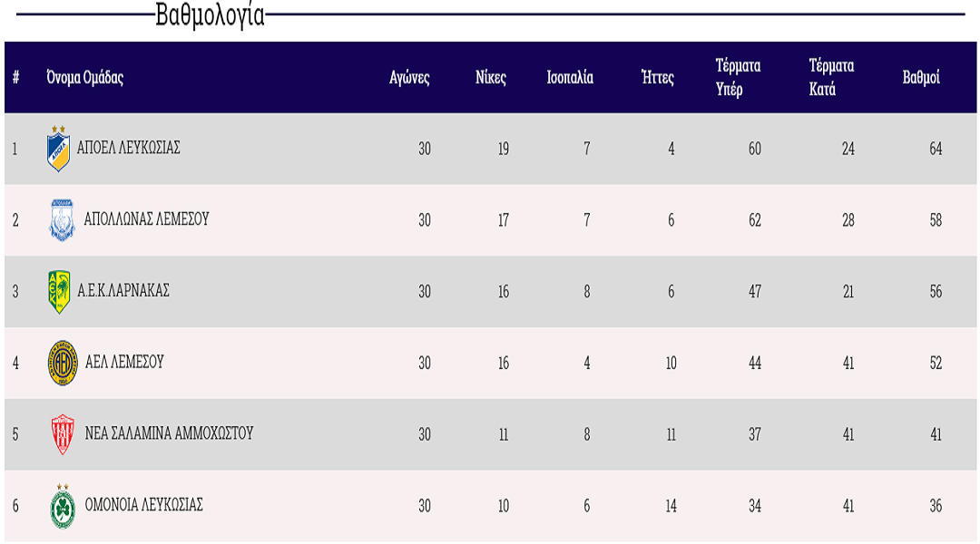Sort by the Νίκες column header
This screenshot has width=980, height=544.
pyautogui.click(x=491, y=78)
